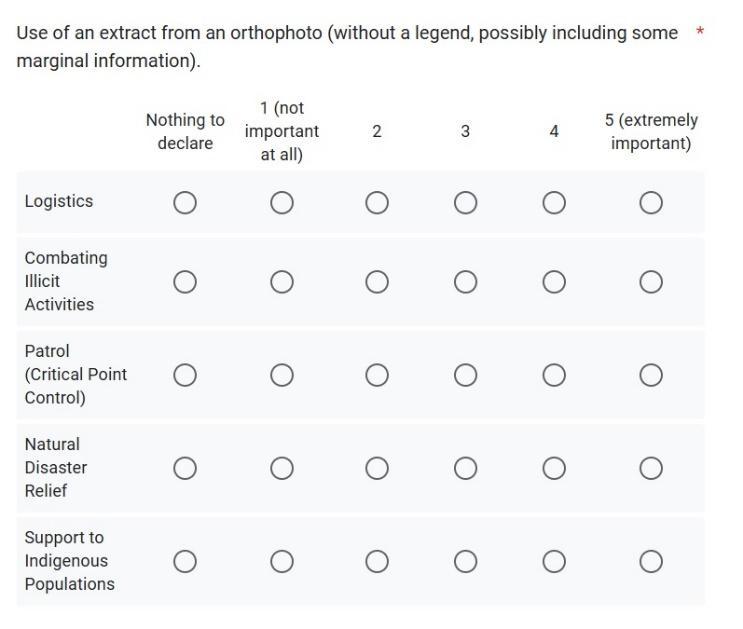Select 'Nothing to declare' for Natural Disaster Relief

185,468
